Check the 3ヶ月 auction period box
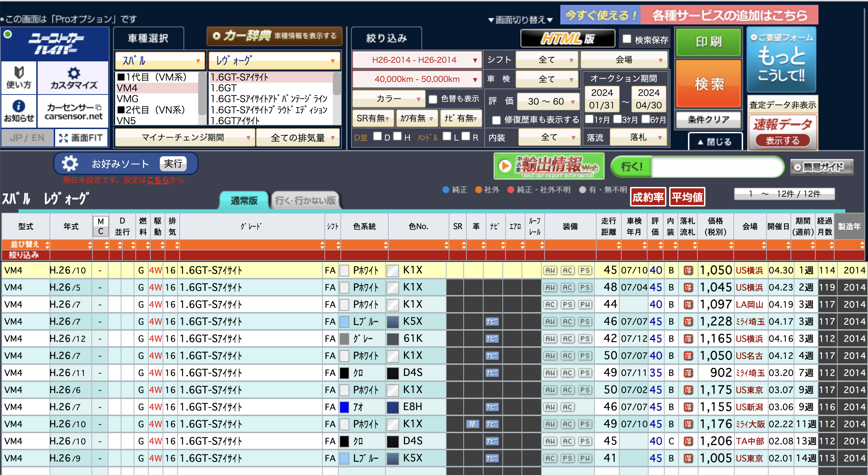 coord(618,119)
